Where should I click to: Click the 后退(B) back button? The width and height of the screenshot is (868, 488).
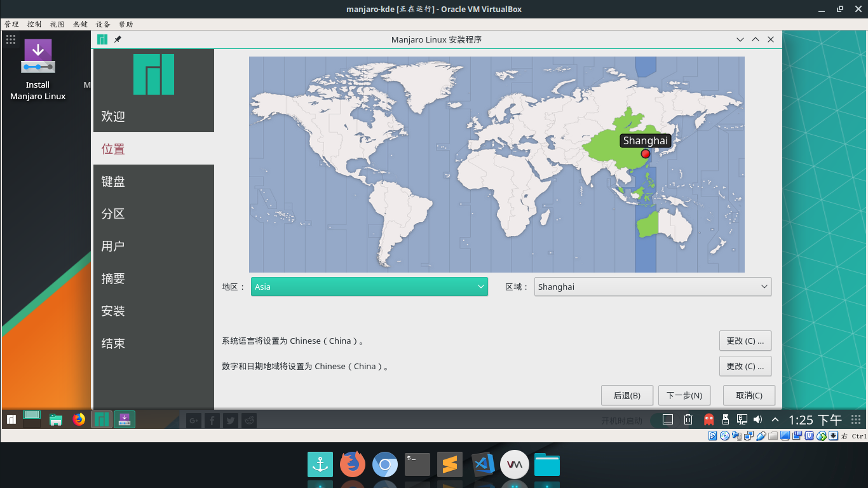(627, 395)
